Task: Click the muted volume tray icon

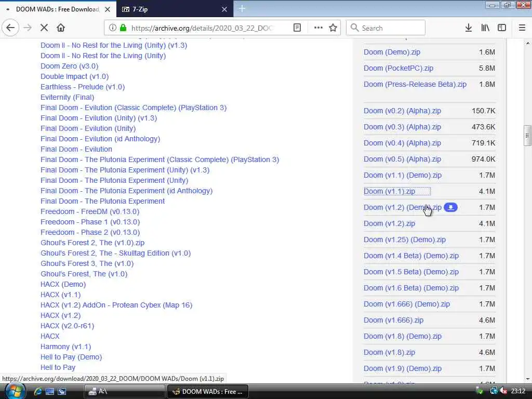Action: click(x=503, y=391)
